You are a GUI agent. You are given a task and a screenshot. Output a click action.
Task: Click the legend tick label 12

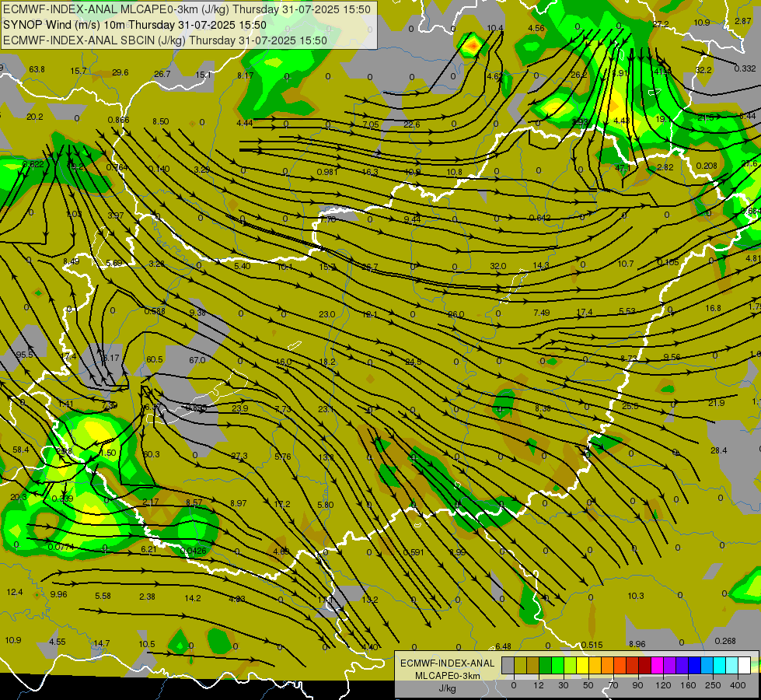coord(539,685)
